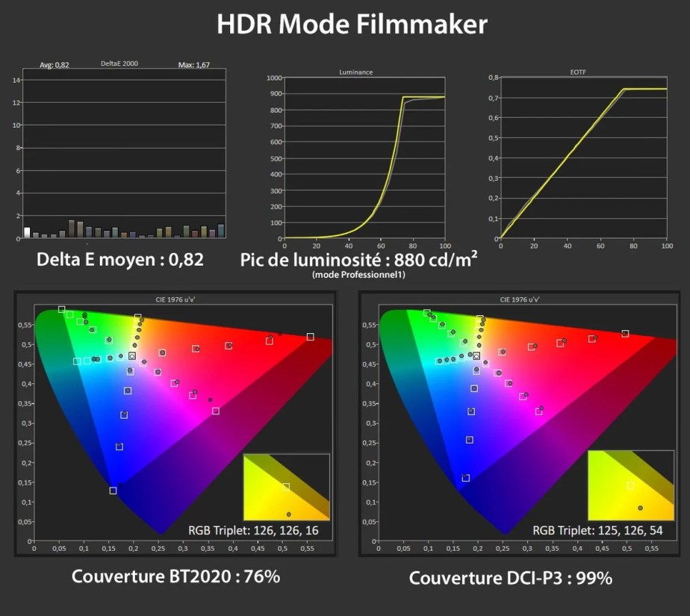Screen dimensions: 690x616
Task: Click the 'Max: 1,67' label
Action: tap(193, 65)
